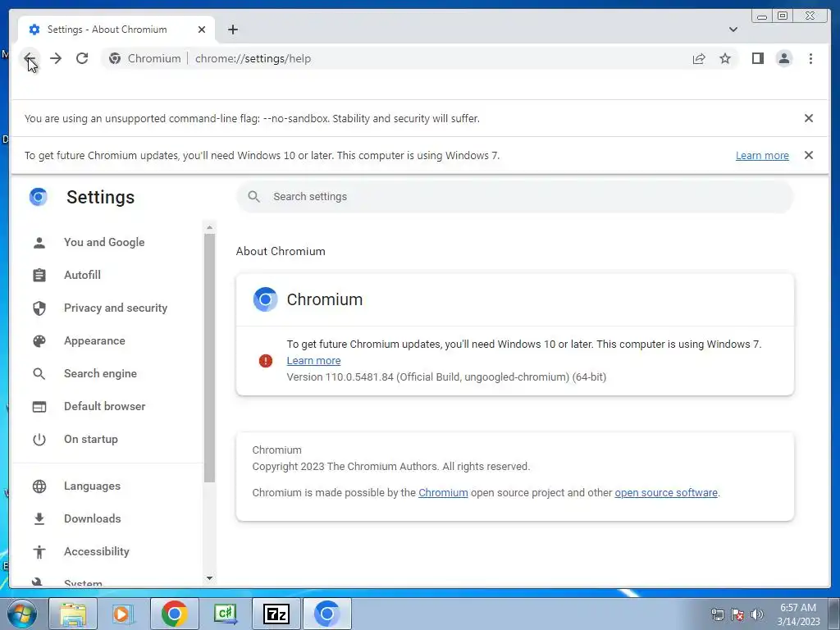Close the Settings - About Chromium tab
Image resolution: width=840 pixels, height=630 pixels.
202,30
